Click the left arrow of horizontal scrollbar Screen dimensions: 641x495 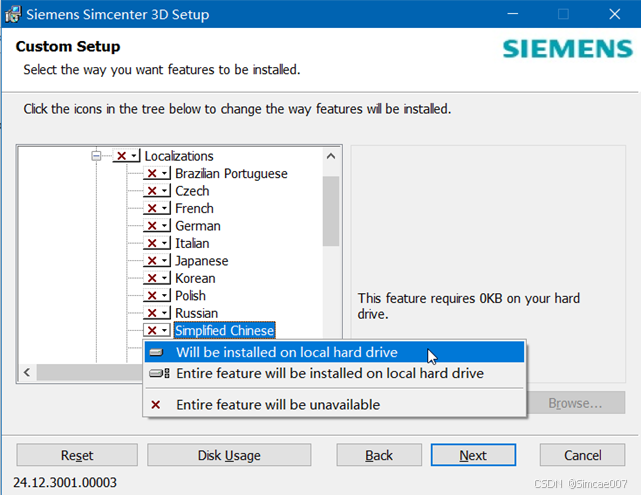tap(27, 372)
